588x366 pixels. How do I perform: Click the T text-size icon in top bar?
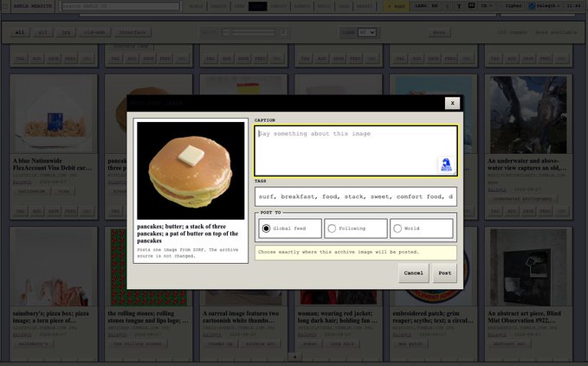click(x=459, y=6)
